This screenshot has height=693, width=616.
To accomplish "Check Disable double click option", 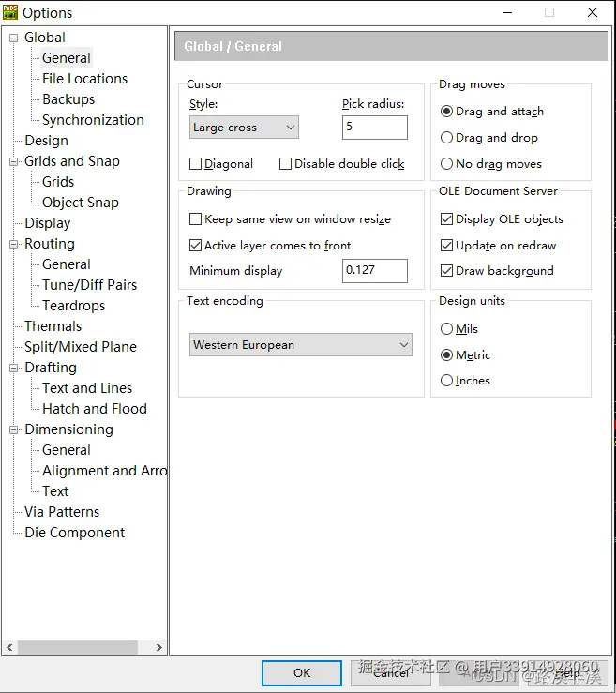I will coord(285,164).
